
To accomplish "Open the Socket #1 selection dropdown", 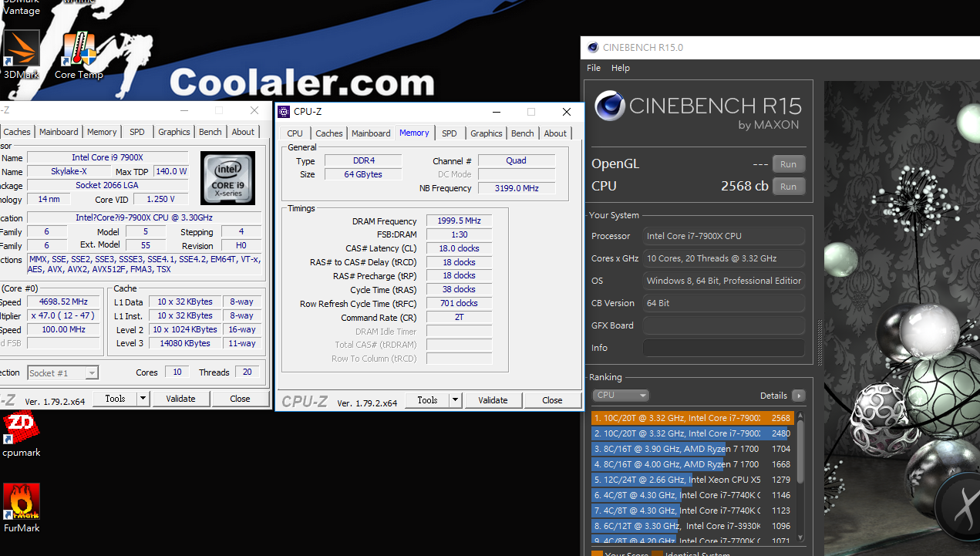I will pyautogui.click(x=62, y=373).
